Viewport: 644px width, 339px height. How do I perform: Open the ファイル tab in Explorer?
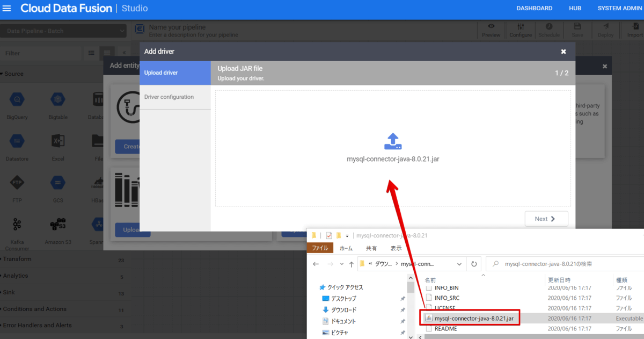(x=320, y=248)
